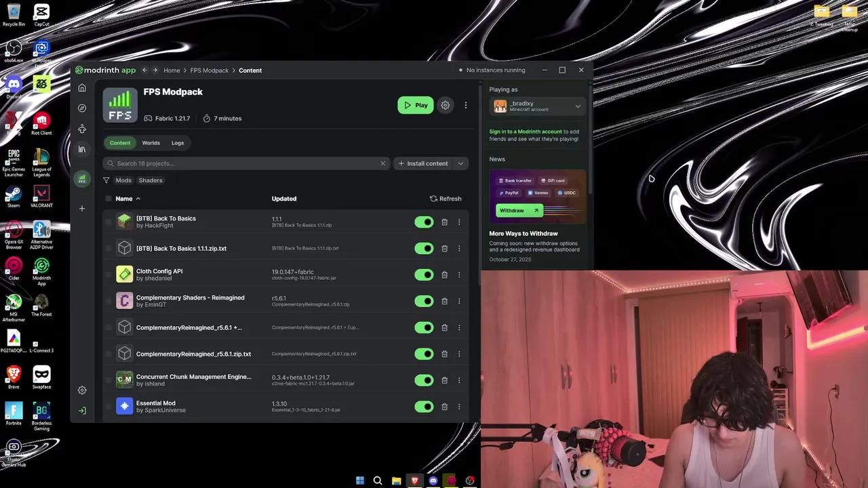Open the Home icon in Modrinth sidebar
The image size is (868, 488).
pyautogui.click(x=82, y=88)
